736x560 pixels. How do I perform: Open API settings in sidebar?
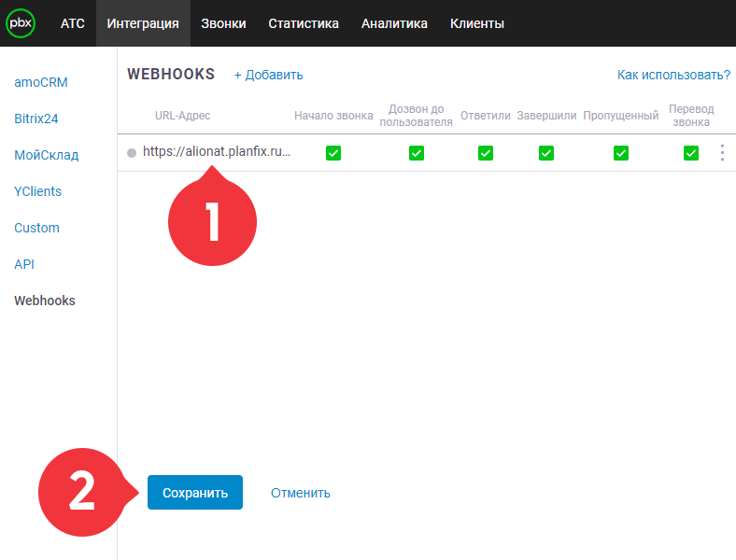coord(24,264)
